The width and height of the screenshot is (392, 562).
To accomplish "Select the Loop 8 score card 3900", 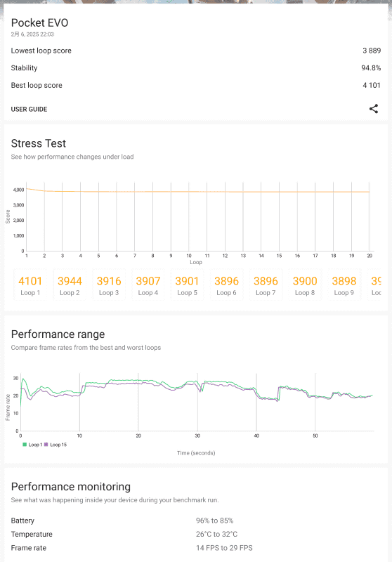I will tap(305, 285).
